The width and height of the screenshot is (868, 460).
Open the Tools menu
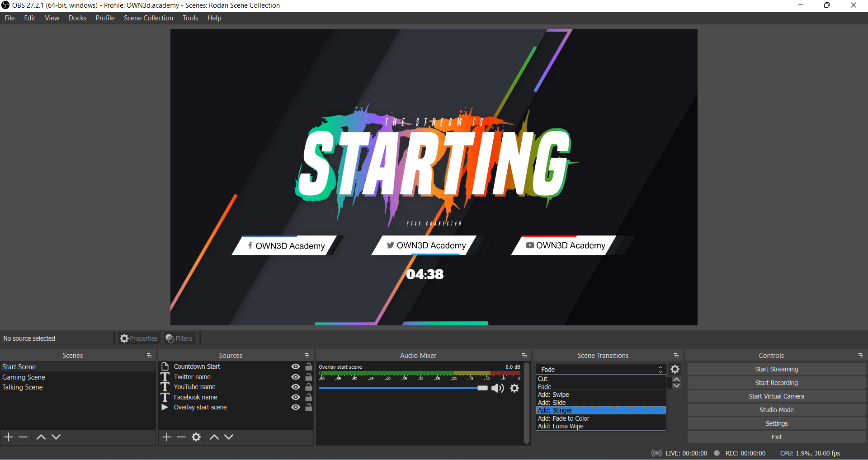190,18
